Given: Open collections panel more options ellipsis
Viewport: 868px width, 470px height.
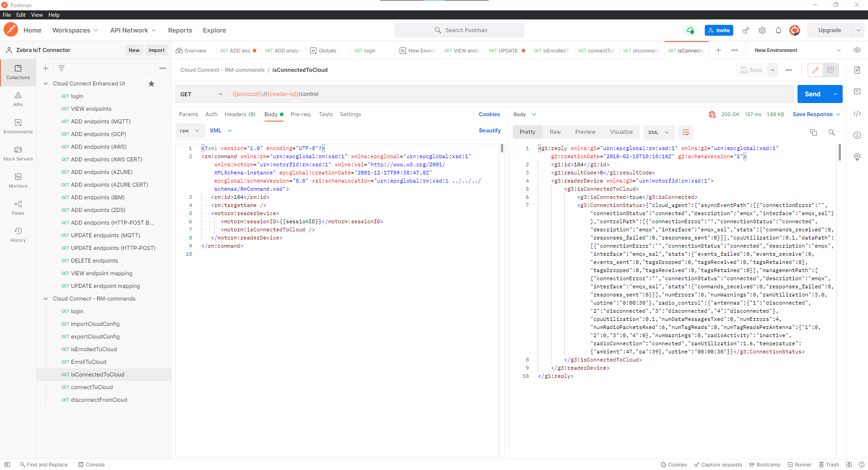Looking at the screenshot, I should [163, 68].
